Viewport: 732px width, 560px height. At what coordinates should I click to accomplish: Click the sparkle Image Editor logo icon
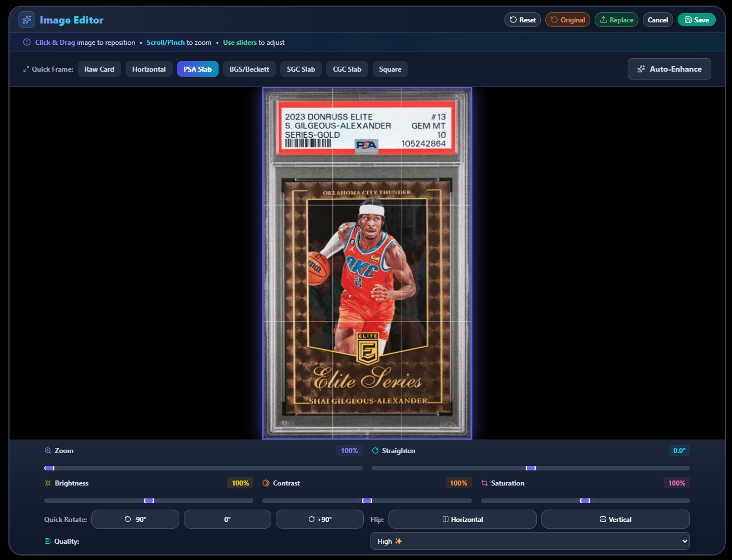coord(26,19)
